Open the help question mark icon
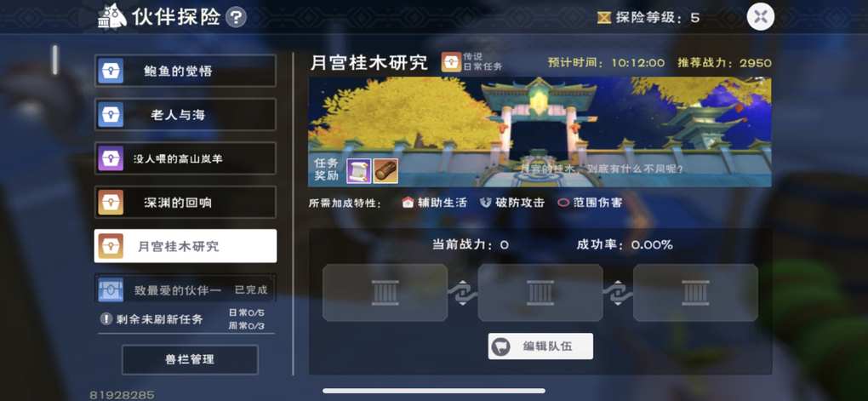The height and width of the screenshot is (401, 868). [237, 17]
